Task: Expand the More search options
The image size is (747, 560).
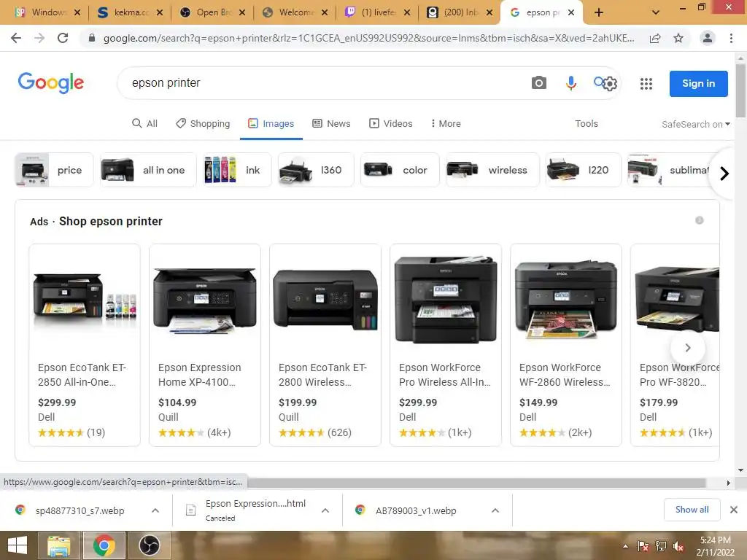Action: (x=446, y=123)
